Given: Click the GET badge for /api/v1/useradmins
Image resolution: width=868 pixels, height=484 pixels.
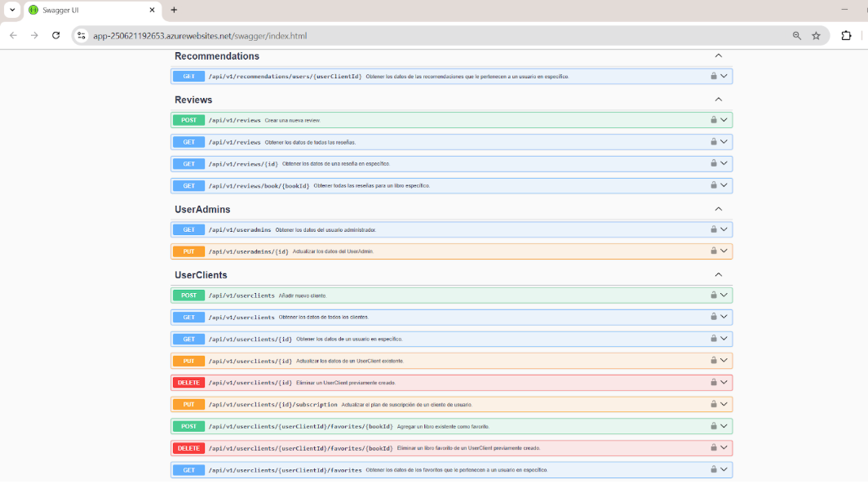Looking at the screenshot, I should coord(188,229).
